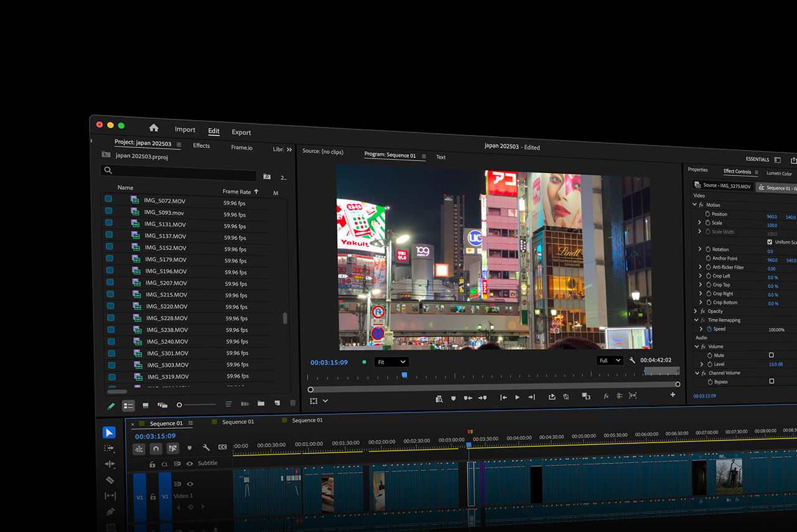Select the Pen tool in the timeline tools
The image size is (797, 532).
(x=110, y=511)
